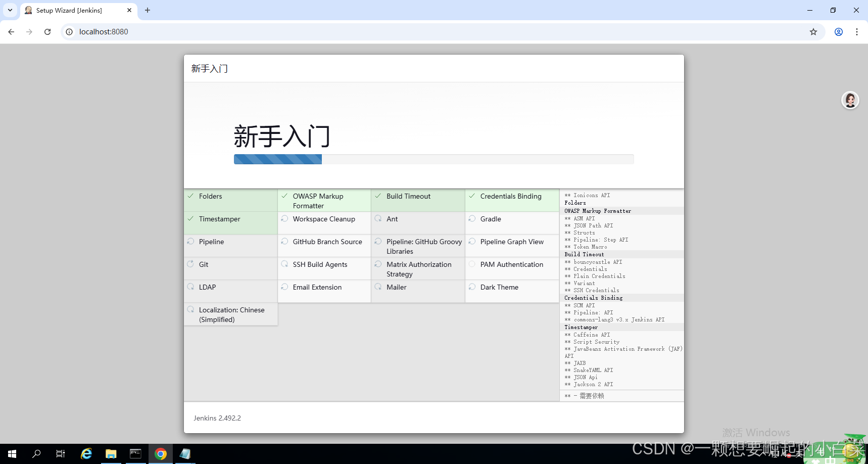
Task: Click the spinner icon beside Pipeline plugin
Action: tap(190, 242)
